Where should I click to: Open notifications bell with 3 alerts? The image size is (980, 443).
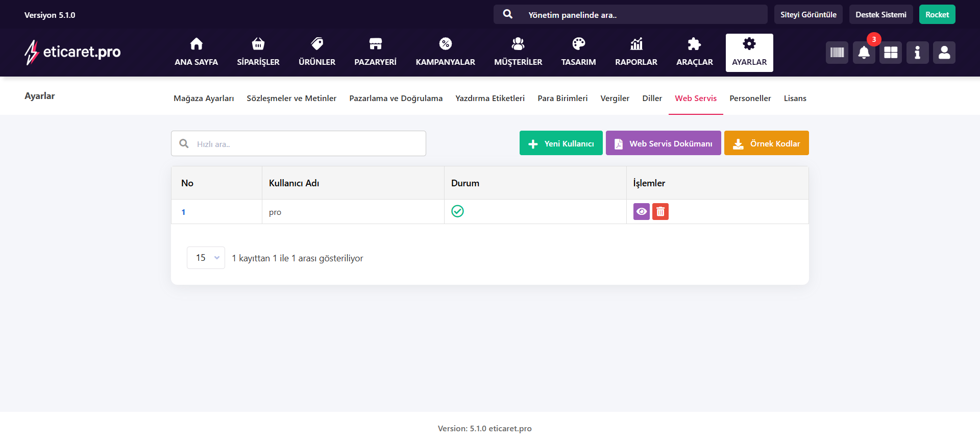tap(864, 53)
